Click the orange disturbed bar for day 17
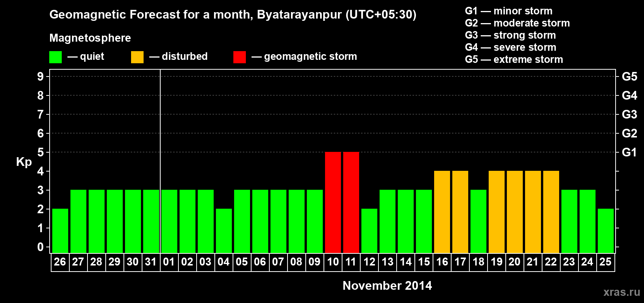This screenshot has width=644, height=303. pos(460,212)
